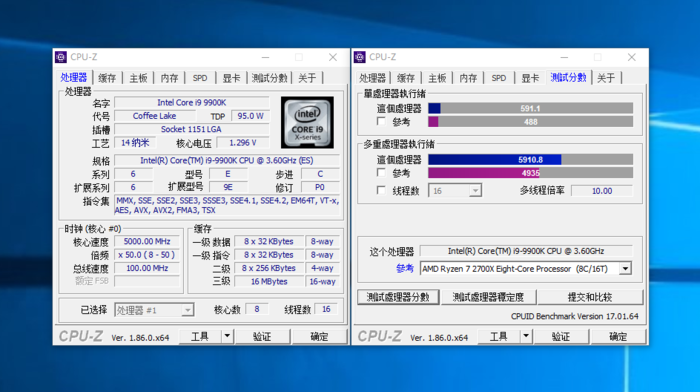Open 关于 tab in right window
Screen dimensions: 700x392
(x=606, y=78)
